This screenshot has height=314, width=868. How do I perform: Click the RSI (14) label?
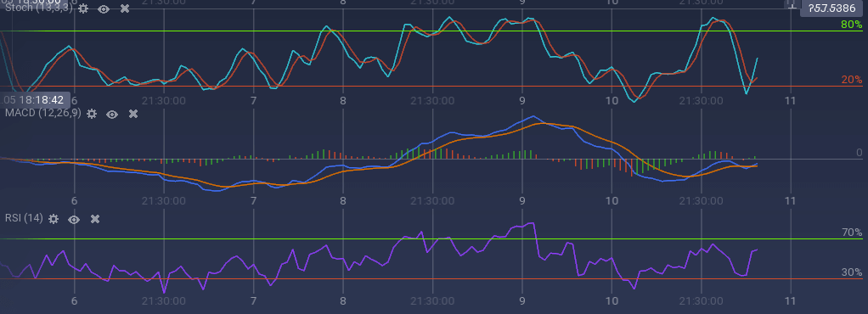pos(24,218)
